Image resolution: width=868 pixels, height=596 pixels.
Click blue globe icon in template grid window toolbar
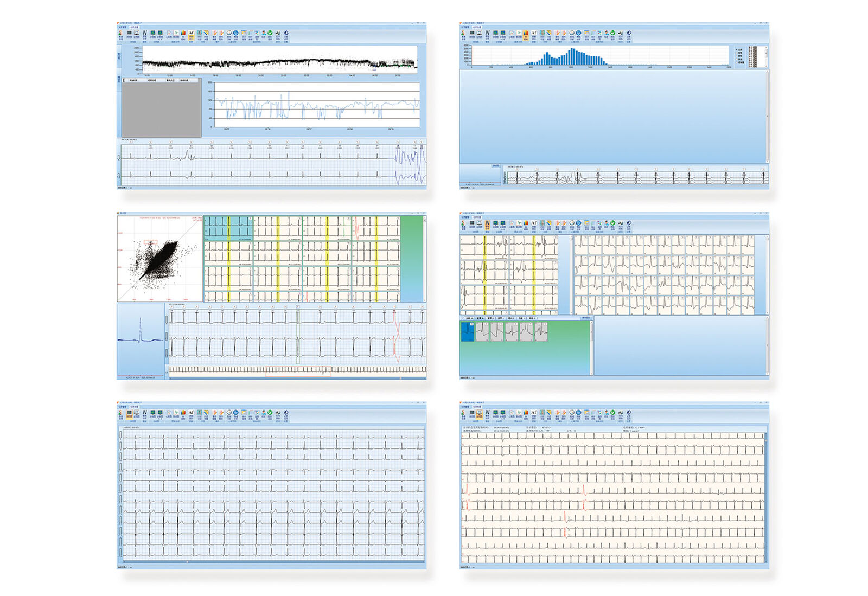point(578,223)
